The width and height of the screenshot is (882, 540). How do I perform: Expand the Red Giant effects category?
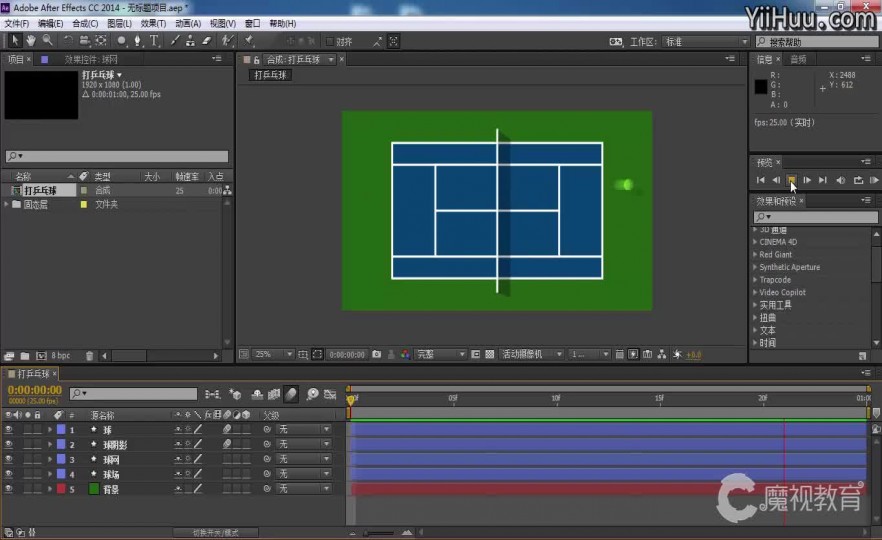pyautogui.click(x=755, y=254)
